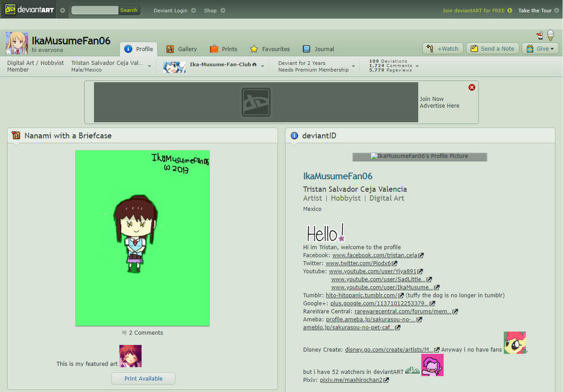
Task: Open the youtube.com/user/IkaMusume... link
Action: 382,287
